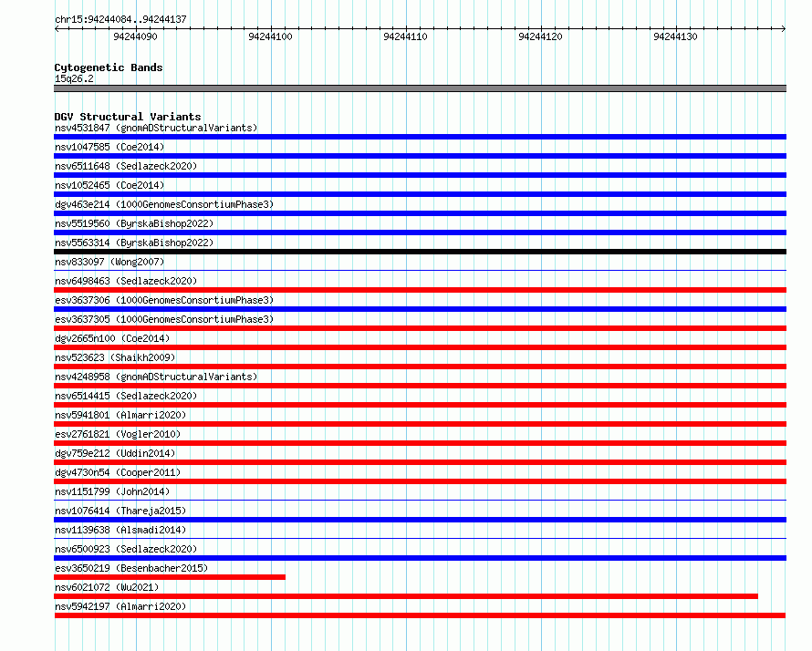Click nsv5942197 (Almarri2020) label
Image resolution: width=812 pixels, height=651 pixels.
pyautogui.click(x=120, y=606)
